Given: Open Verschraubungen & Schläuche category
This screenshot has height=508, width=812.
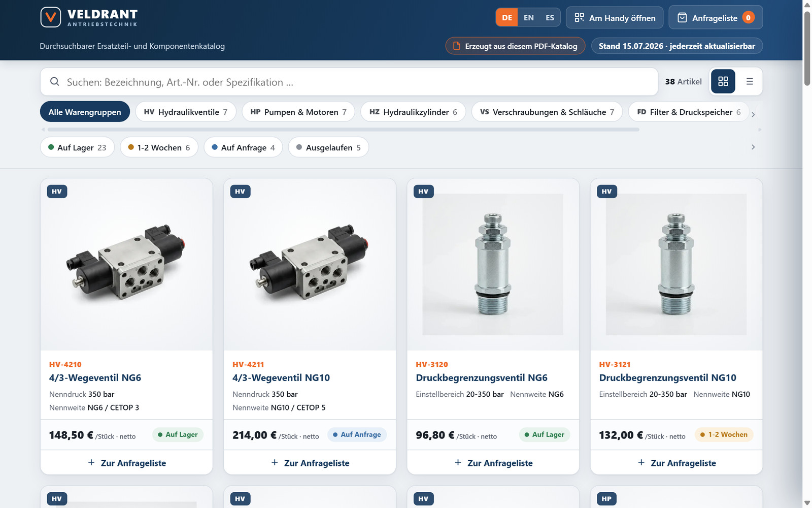Looking at the screenshot, I should [x=547, y=112].
